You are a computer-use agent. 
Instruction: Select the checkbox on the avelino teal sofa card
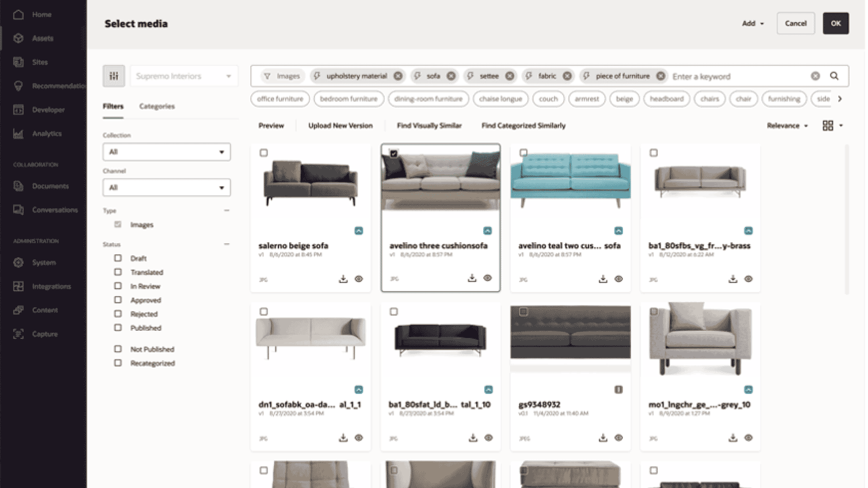[x=524, y=153]
